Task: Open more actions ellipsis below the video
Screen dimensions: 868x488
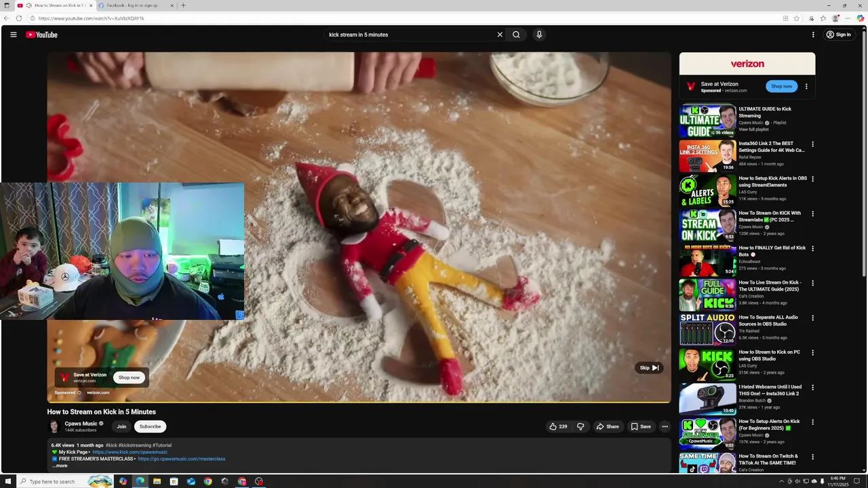Action: [665, 426]
